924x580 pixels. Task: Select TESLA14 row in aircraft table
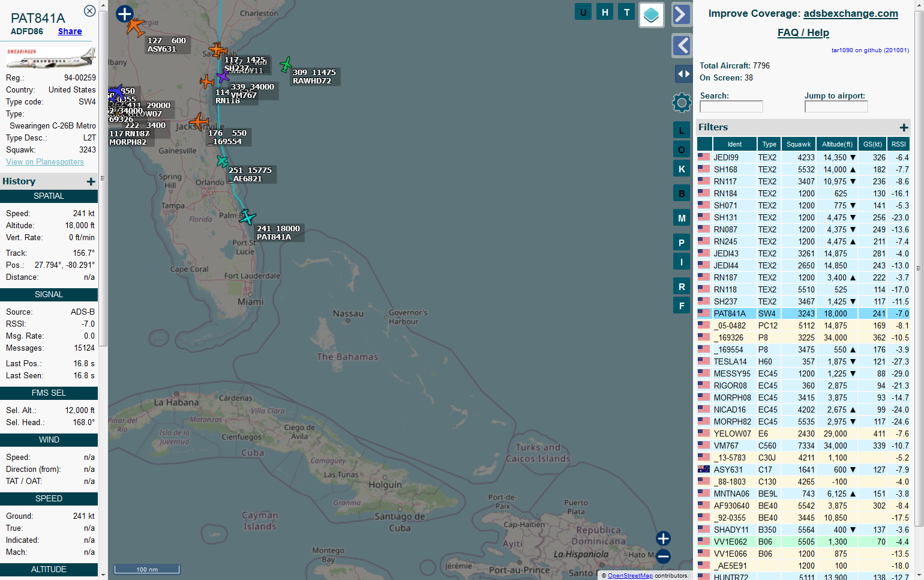tap(803, 361)
